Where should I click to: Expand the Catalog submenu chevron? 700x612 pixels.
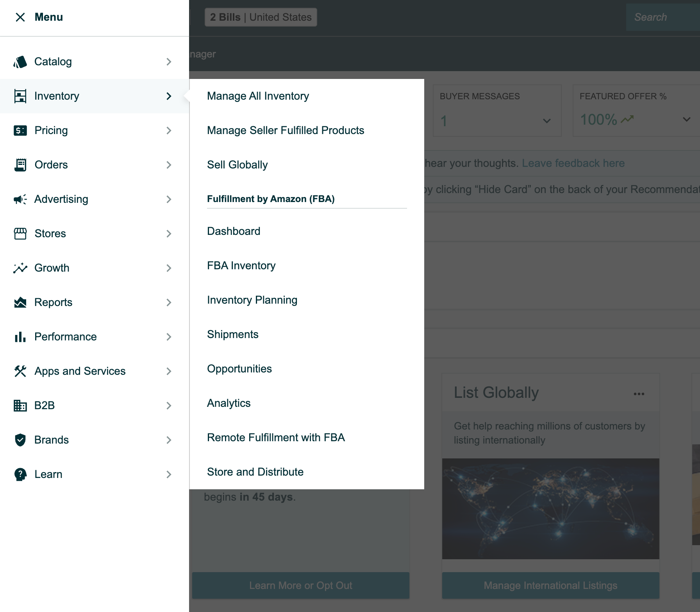(x=169, y=61)
